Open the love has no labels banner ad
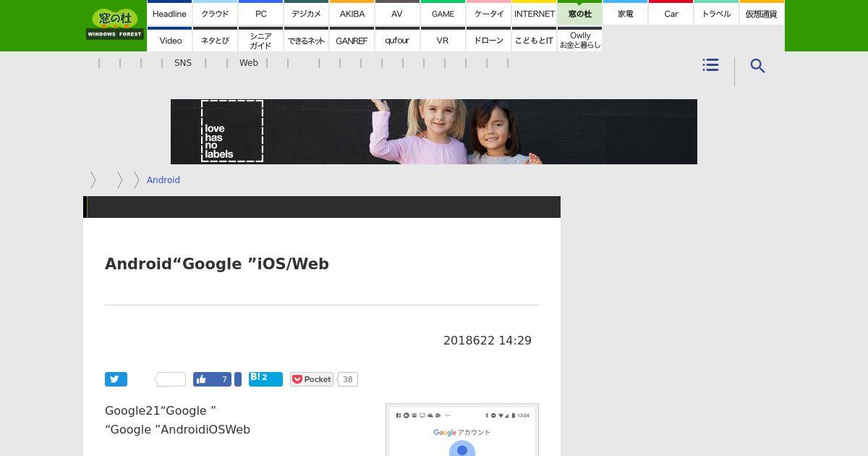 click(x=434, y=132)
